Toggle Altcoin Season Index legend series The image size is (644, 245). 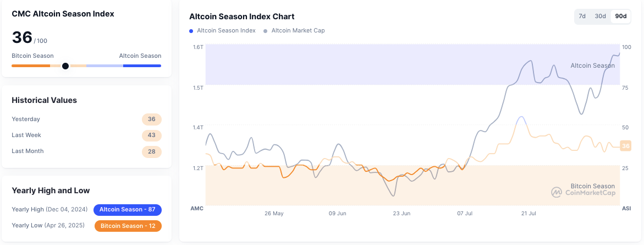click(226, 31)
